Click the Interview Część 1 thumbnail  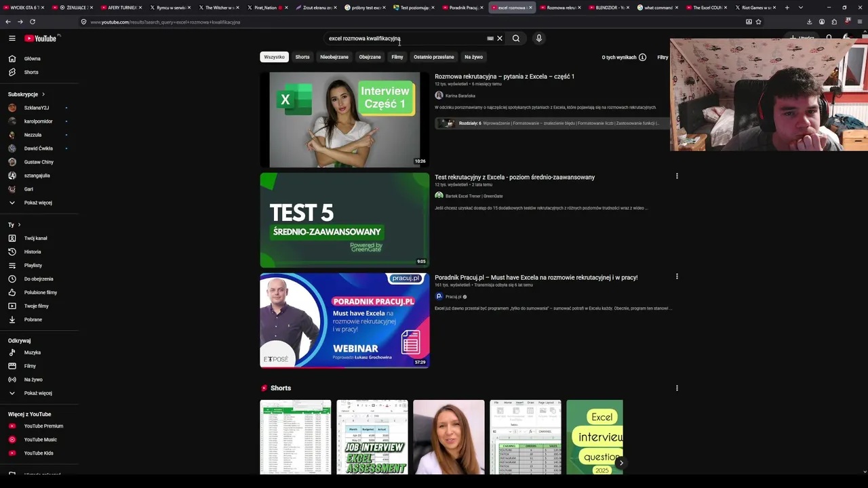344,120
